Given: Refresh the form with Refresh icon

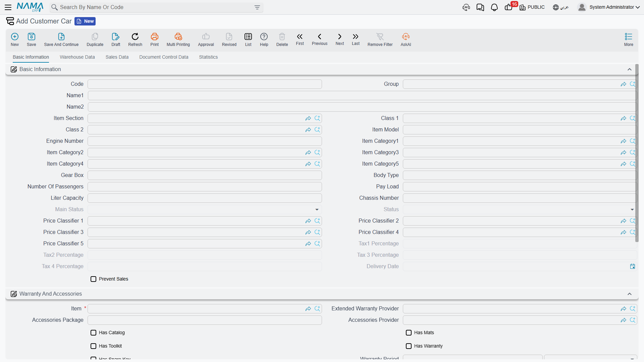Looking at the screenshot, I should pyautogui.click(x=135, y=40).
